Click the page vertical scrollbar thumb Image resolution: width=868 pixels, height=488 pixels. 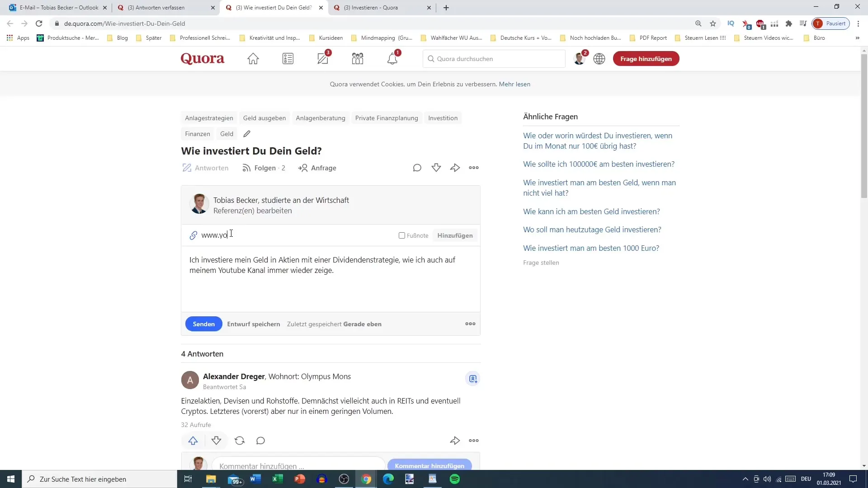pyautogui.click(x=864, y=127)
